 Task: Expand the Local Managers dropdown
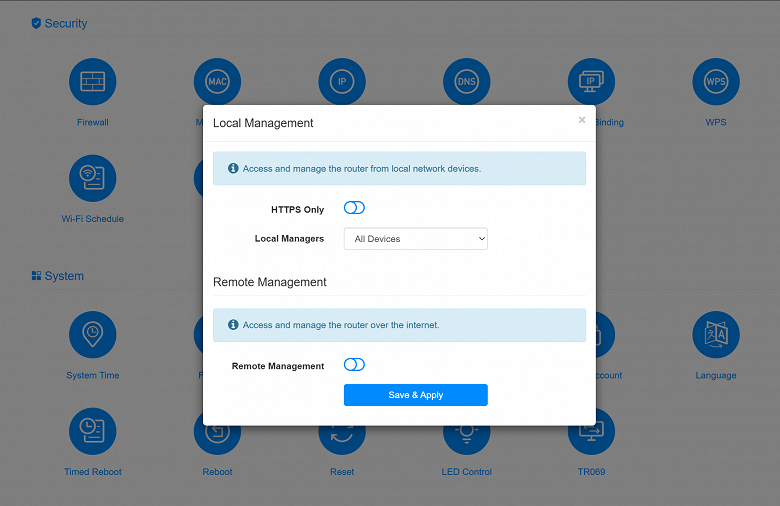pyautogui.click(x=415, y=239)
